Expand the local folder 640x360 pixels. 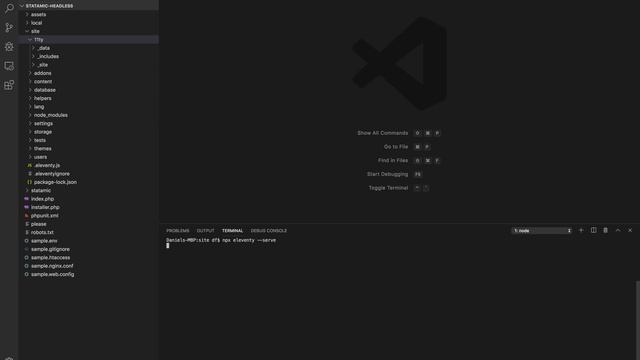point(89,23)
